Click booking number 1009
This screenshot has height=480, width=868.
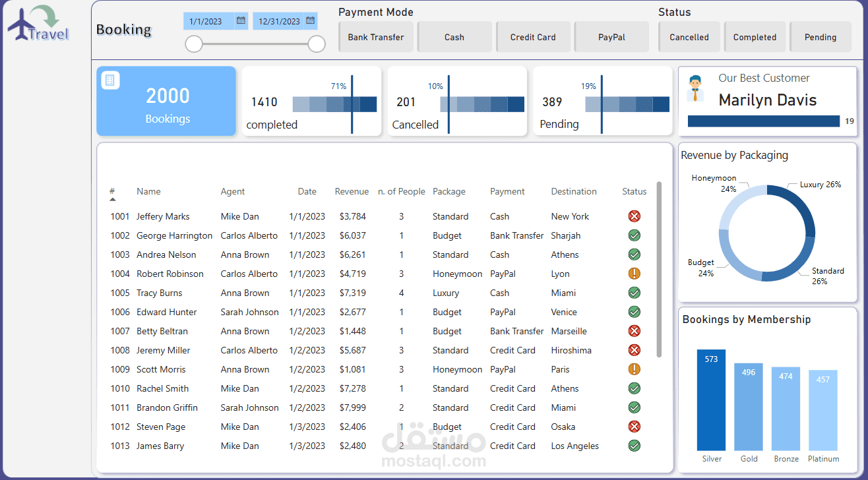point(120,369)
